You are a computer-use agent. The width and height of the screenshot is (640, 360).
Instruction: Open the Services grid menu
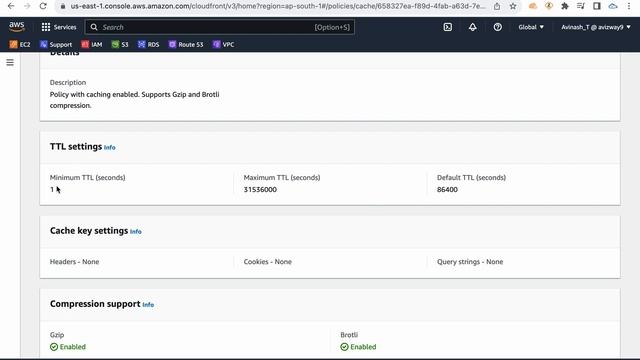coord(59,27)
